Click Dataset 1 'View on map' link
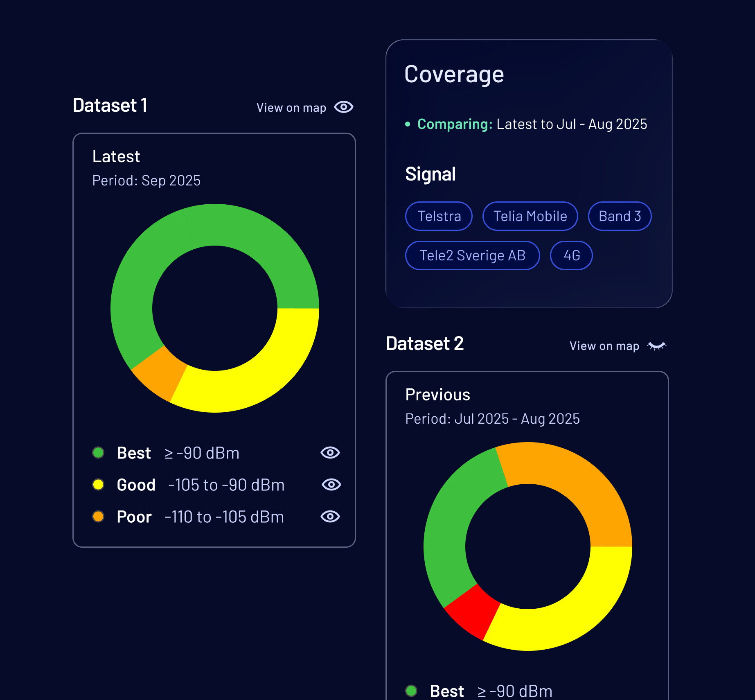Image resolution: width=755 pixels, height=700 pixels. pos(291,108)
